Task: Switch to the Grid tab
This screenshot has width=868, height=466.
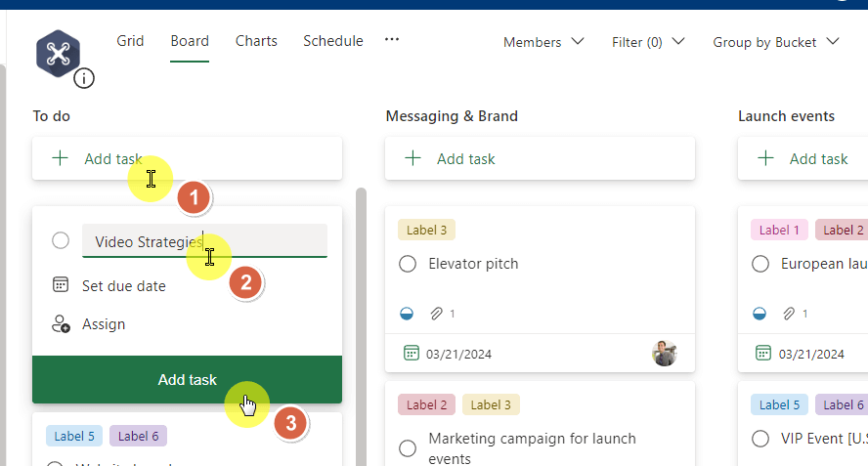Action: click(130, 41)
